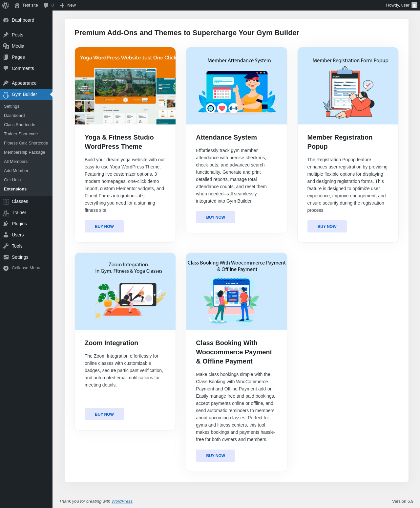Click the Gym Builder kettlebell icon

[6, 95]
